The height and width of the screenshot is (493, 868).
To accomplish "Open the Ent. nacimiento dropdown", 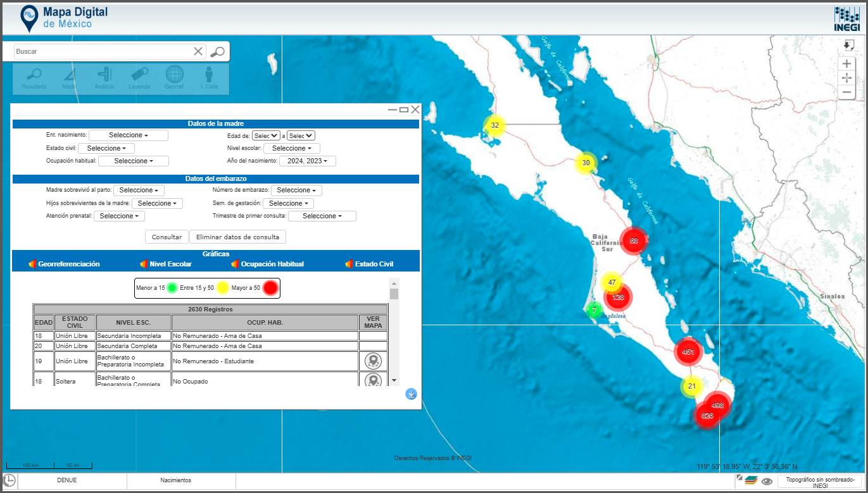I will [x=129, y=135].
